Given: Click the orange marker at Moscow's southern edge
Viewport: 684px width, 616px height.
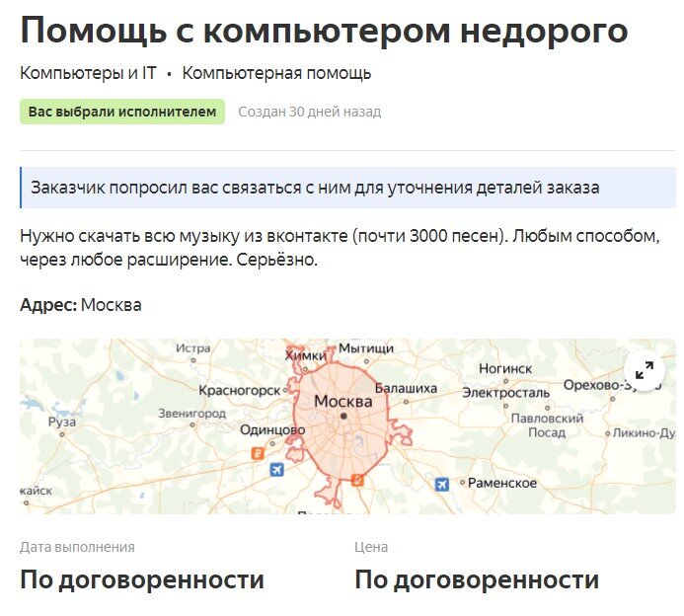Looking at the screenshot, I should (357, 481).
